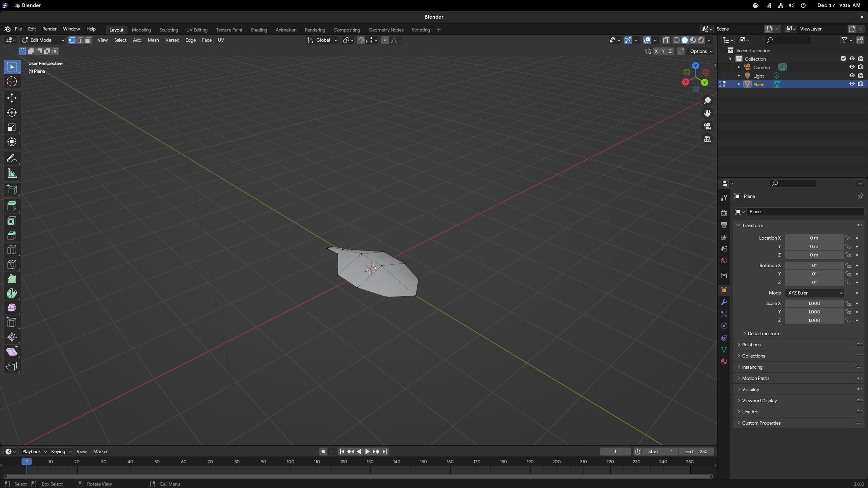Open the Playback popover
Screen dimensions: 868x488
(34, 451)
